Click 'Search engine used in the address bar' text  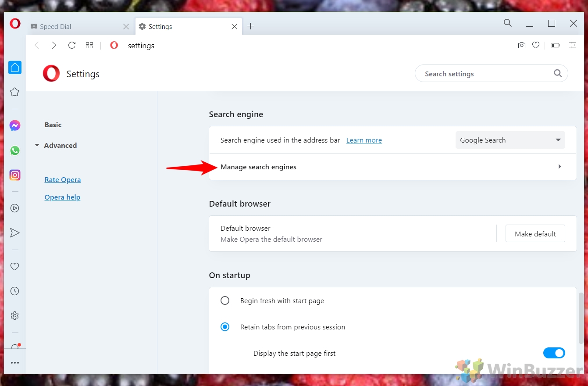pos(280,140)
